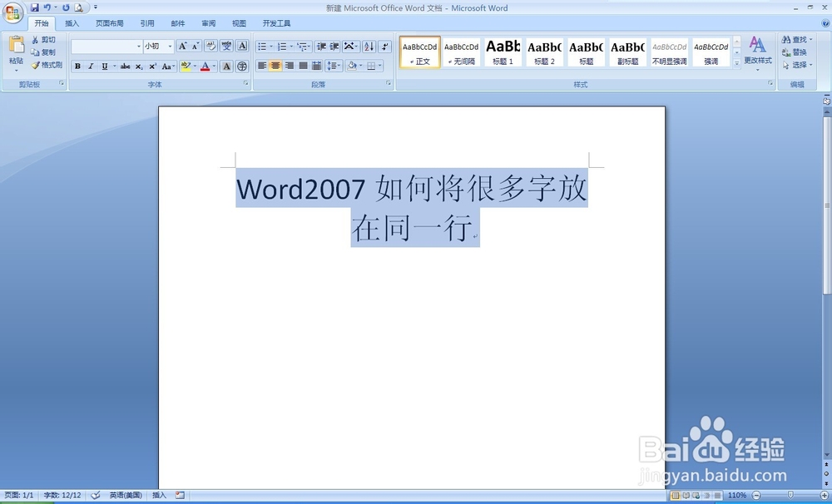Screen dimensions: 832x504
Task: Toggle Show/Hide paragraph marks
Action: [x=385, y=47]
